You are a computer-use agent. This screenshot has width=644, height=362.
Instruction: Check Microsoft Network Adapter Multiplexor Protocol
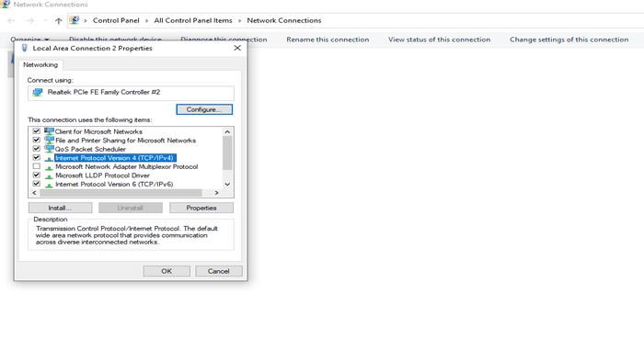tap(37, 166)
